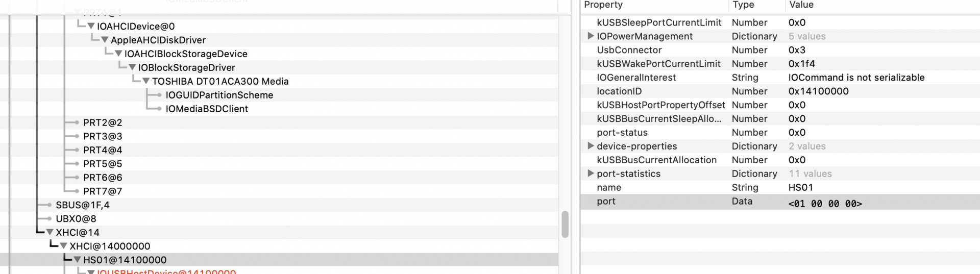The image size is (980, 274).
Task: Select IOGUIDPartitionScheme in the tree
Action: click(219, 95)
